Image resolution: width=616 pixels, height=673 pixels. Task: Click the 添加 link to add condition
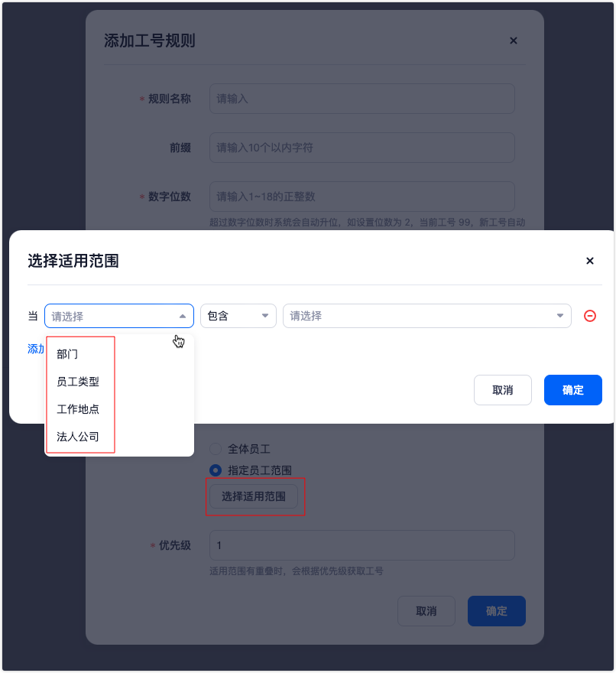pyautogui.click(x=36, y=349)
